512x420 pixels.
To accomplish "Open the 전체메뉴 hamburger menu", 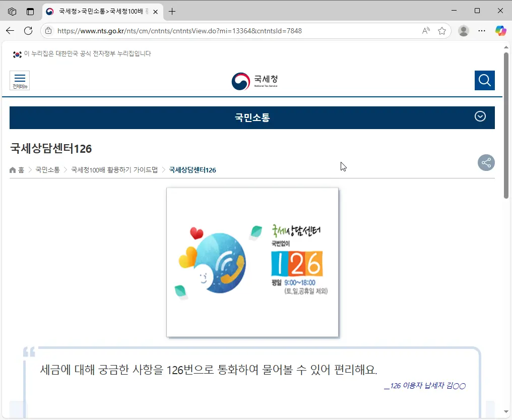I will click(20, 80).
